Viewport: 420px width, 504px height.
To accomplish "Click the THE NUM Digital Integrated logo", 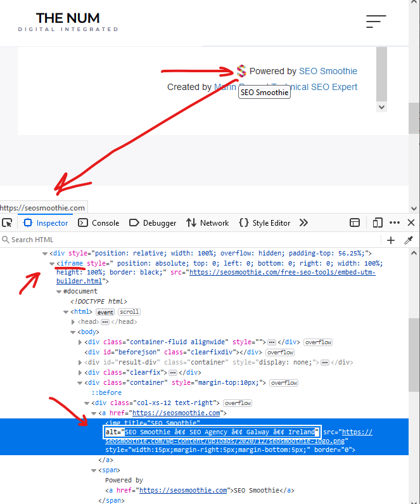I will 68,22.
